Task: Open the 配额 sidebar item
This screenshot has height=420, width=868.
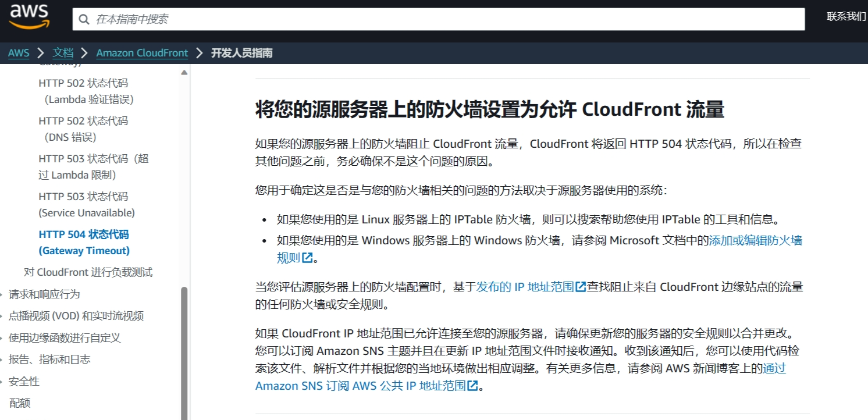Action: pyautogui.click(x=20, y=403)
